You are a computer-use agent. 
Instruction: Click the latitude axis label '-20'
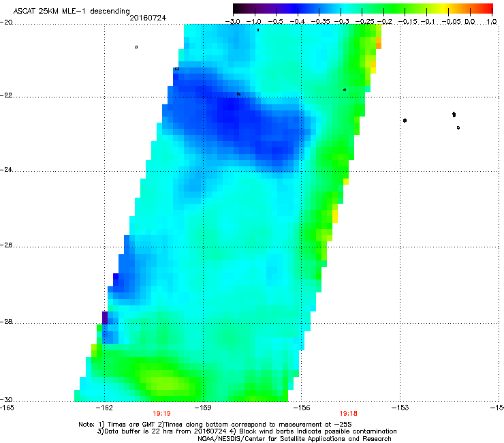tap(6, 22)
